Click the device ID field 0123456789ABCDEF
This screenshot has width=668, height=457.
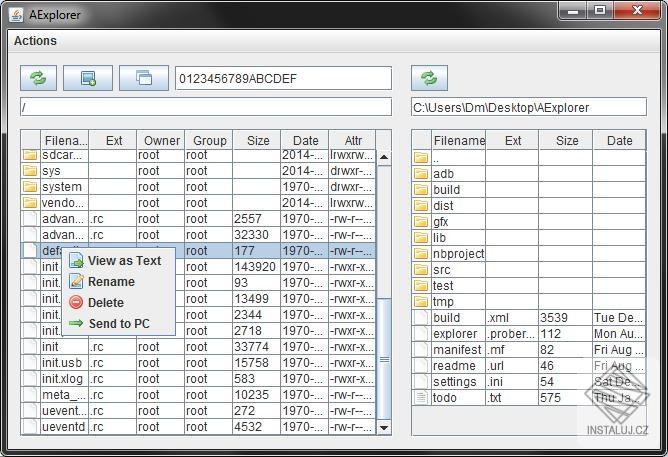tap(283, 78)
